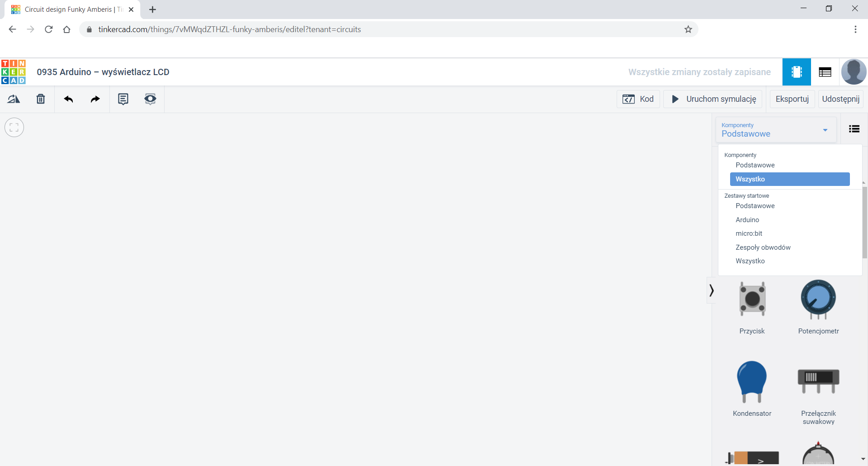
Task: Open the Kod code editor
Action: point(638,99)
